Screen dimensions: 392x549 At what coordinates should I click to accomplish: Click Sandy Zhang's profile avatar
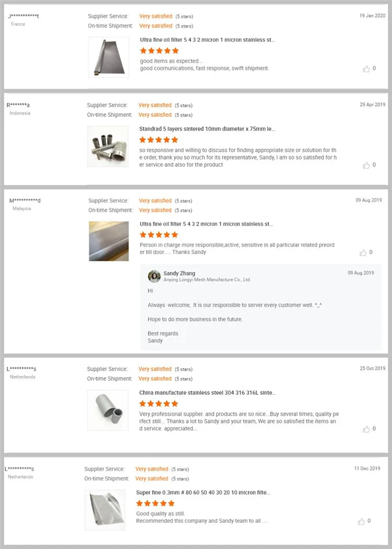click(154, 276)
